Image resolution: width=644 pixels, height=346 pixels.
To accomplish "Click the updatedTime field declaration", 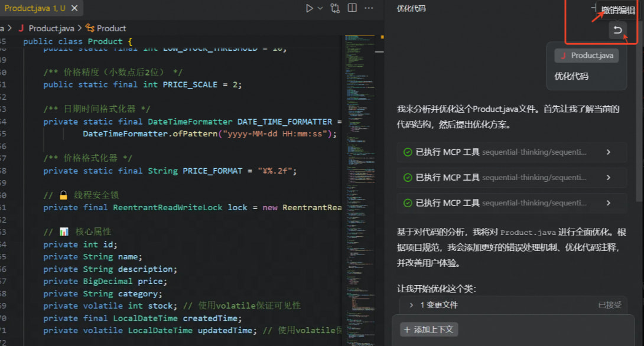I will pos(150,331).
